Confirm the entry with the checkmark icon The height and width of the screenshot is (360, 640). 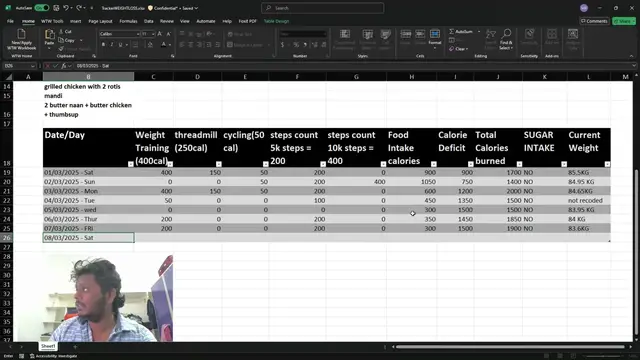[56, 66]
